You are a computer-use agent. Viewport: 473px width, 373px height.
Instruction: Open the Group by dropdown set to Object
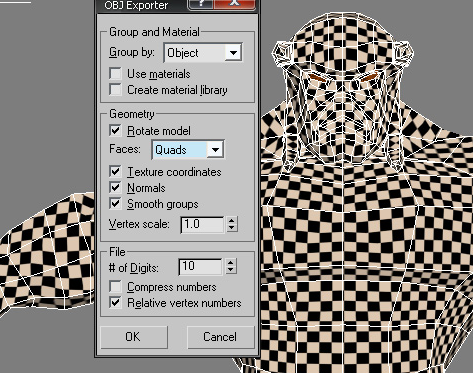coord(203,53)
